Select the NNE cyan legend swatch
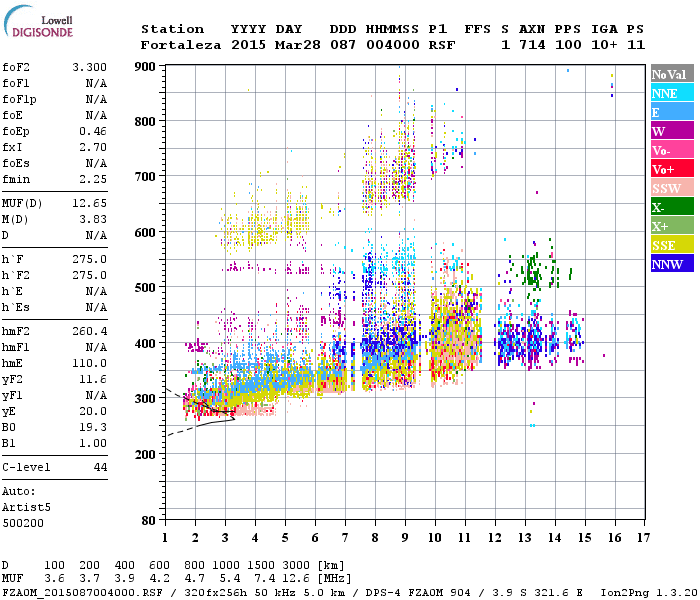The image size is (700, 600). click(672, 93)
